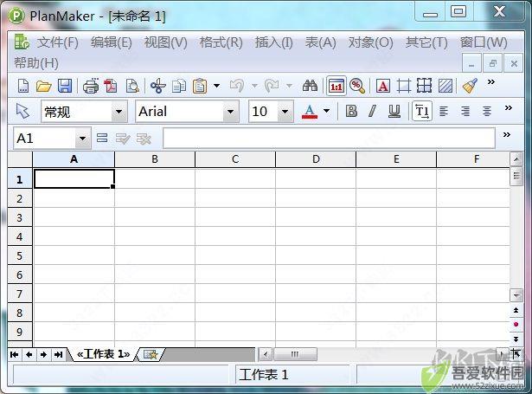Open a file with the folder icon
This screenshot has height=394, width=532.
44,86
